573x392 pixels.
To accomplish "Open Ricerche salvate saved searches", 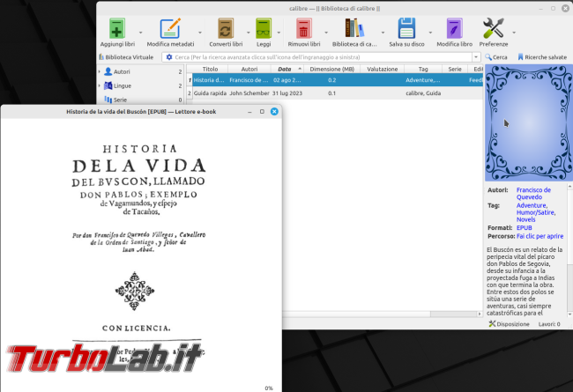I will coord(542,57).
